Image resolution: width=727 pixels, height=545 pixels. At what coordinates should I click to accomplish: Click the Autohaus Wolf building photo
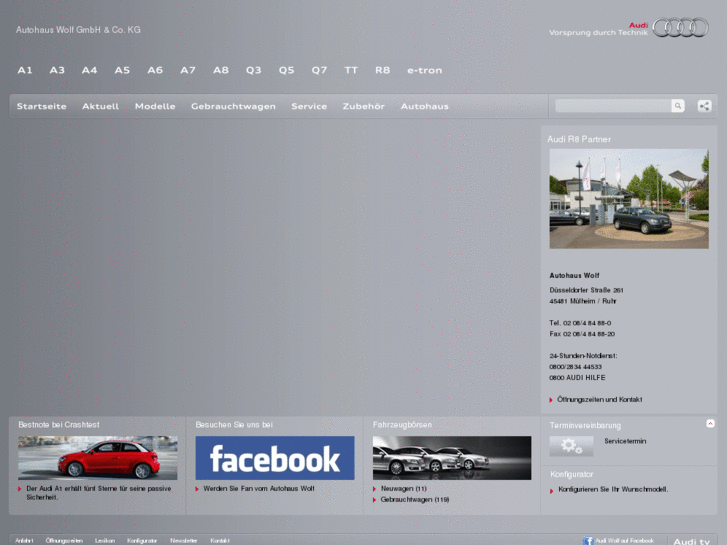[x=629, y=199]
